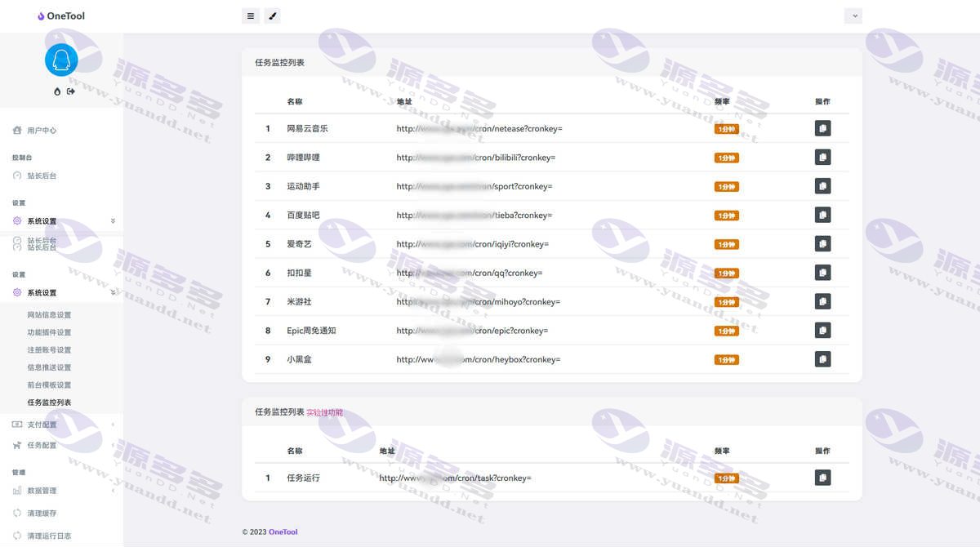980x547 pixels.
Task: Click the QQ avatar in the sidebar
Action: click(x=61, y=60)
